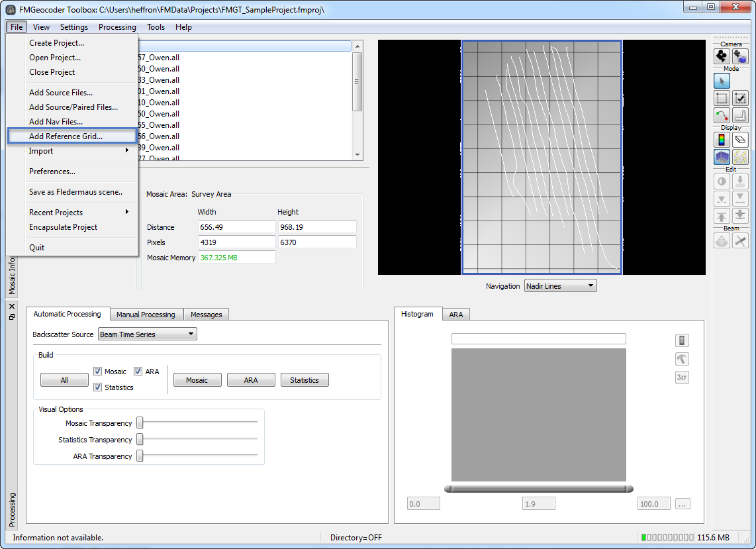Click the Statistics build button
This screenshot has width=756, height=549.
[305, 380]
